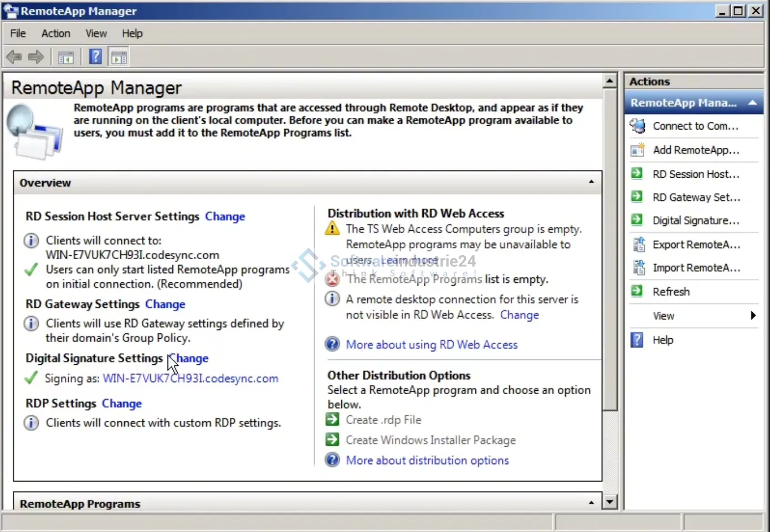Click the Forward arrow toolbar icon
Screen dimensions: 770x532
[36, 57]
